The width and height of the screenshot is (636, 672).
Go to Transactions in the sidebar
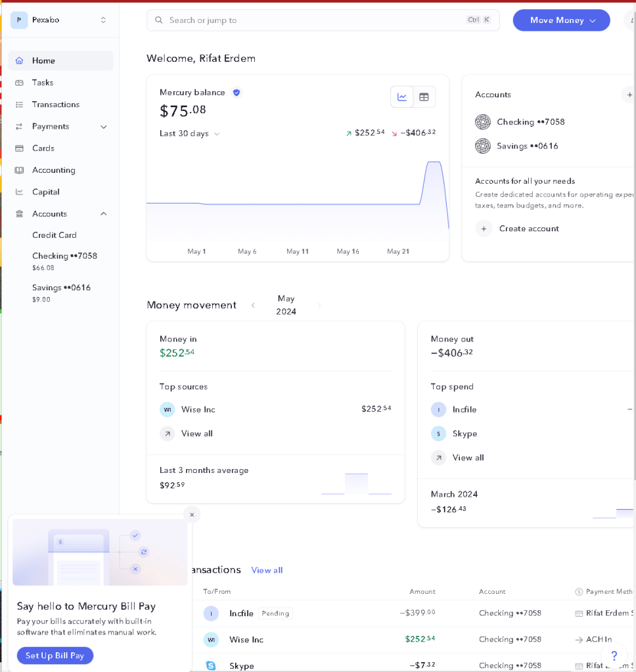[x=60, y=104]
